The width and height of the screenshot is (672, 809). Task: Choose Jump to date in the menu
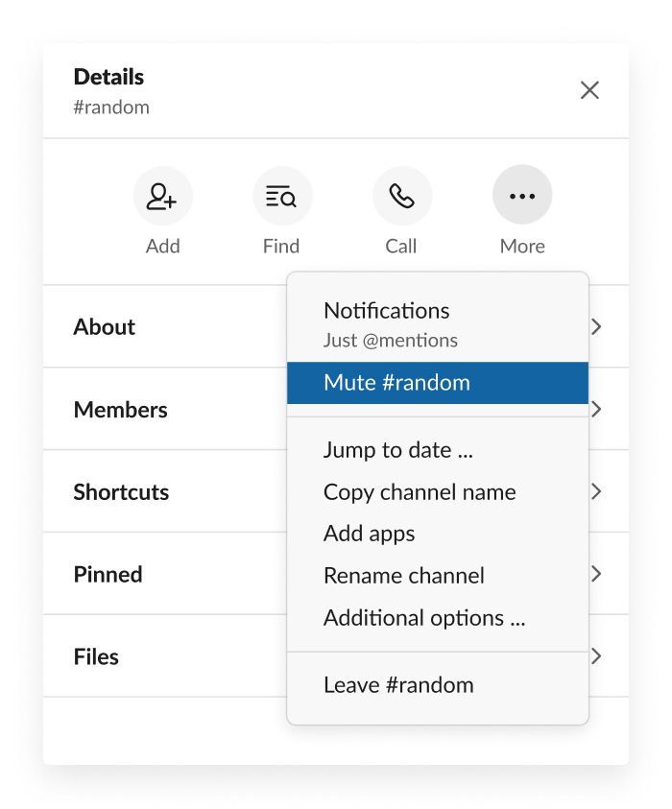pos(397,449)
